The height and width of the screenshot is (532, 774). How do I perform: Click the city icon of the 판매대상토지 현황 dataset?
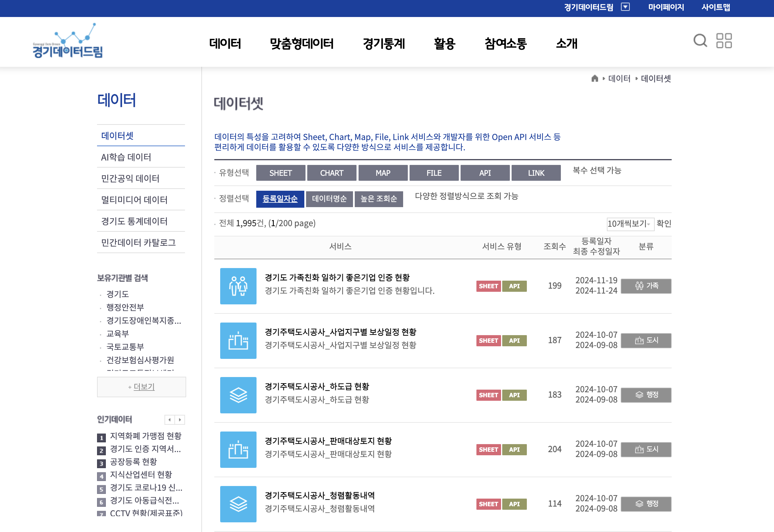click(x=238, y=450)
